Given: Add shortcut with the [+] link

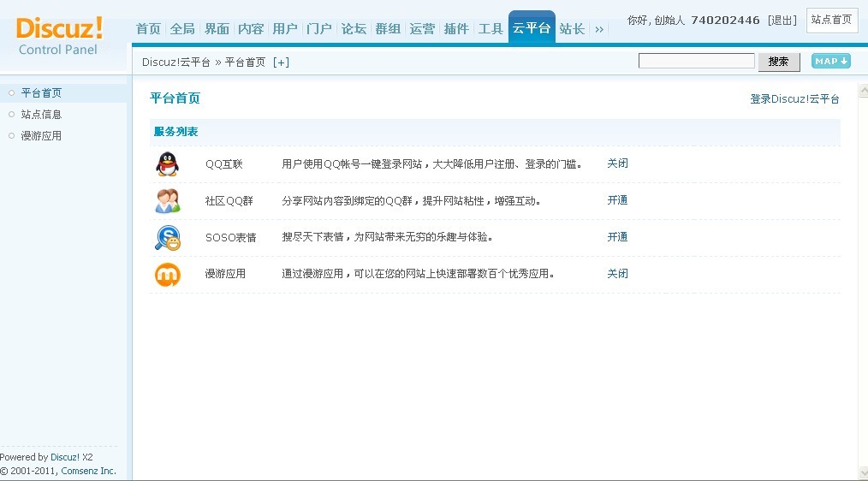Looking at the screenshot, I should click(x=282, y=62).
